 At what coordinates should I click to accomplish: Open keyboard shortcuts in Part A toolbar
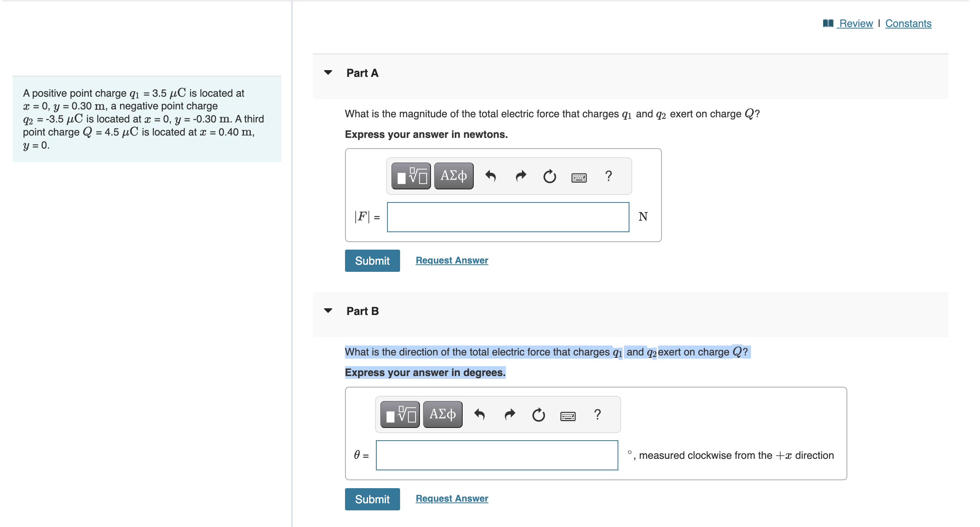[x=579, y=178]
